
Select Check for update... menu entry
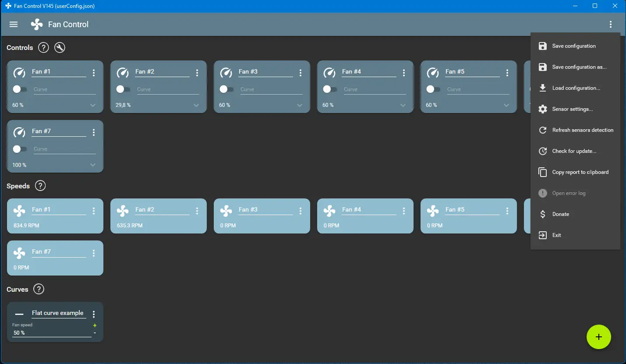tap(575, 151)
